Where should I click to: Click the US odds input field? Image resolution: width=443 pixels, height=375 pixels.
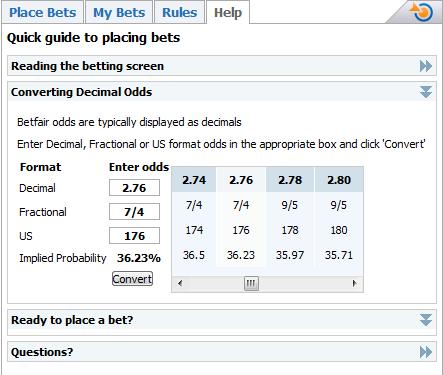[x=134, y=236]
